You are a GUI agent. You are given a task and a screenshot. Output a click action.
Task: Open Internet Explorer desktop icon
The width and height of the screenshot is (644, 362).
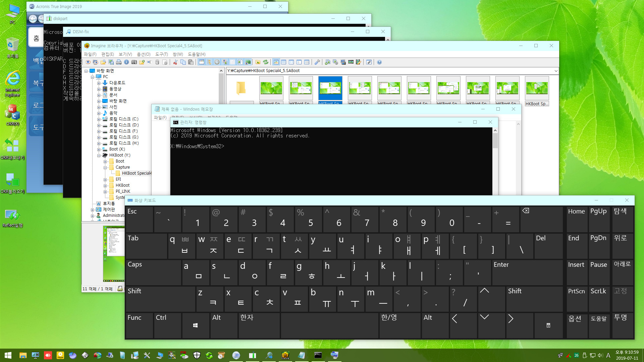pos(12,83)
